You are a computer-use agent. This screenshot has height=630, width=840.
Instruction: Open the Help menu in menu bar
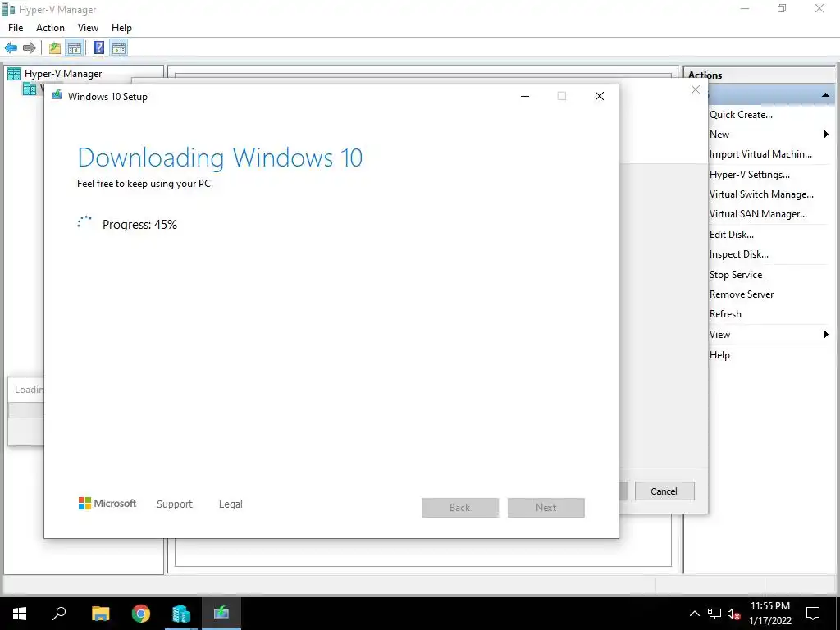click(121, 28)
